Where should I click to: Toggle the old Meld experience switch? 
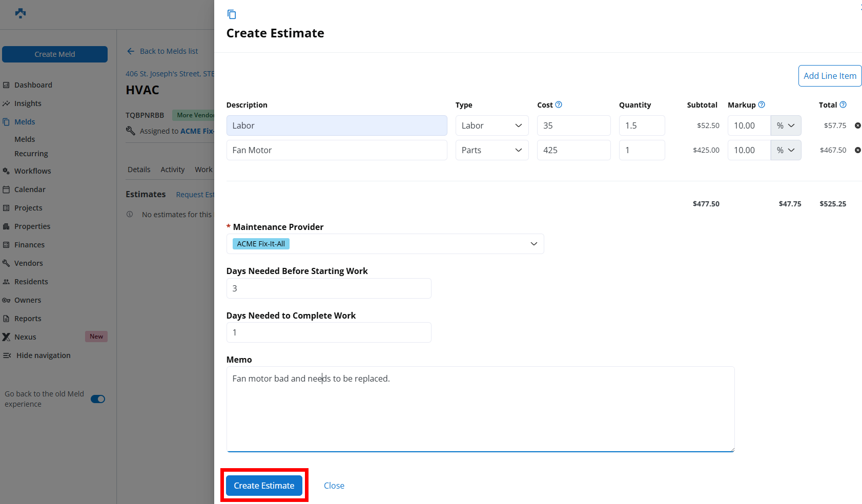point(98,399)
